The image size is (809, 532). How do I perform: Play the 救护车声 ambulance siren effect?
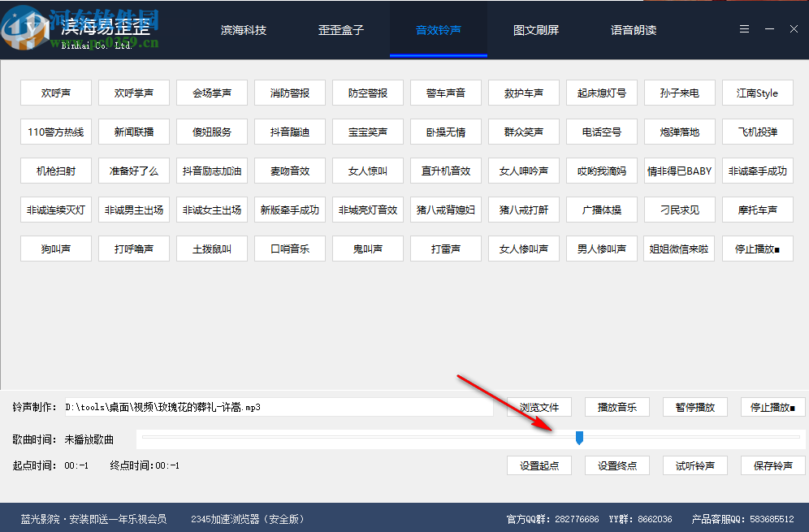(523, 93)
